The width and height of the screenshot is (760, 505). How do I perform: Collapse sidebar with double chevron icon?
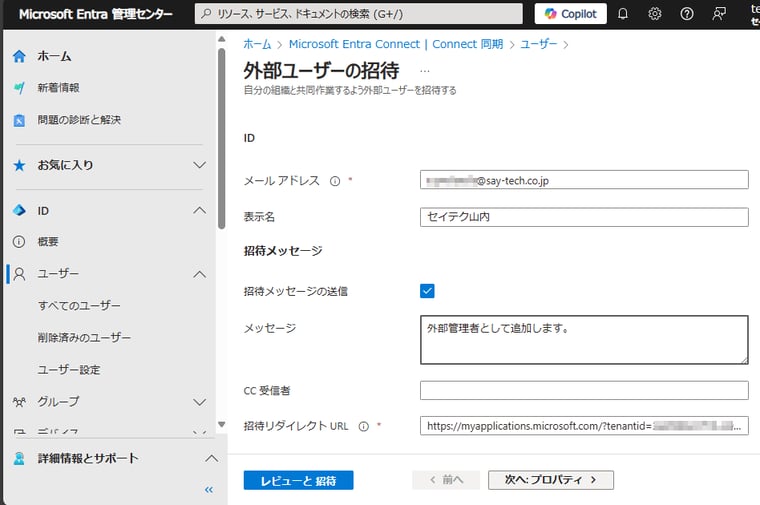(209, 489)
